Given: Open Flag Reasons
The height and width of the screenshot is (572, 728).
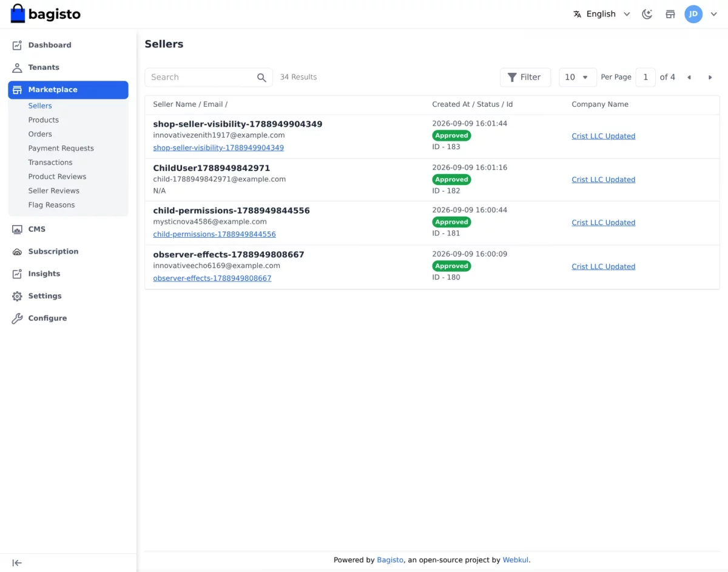Looking at the screenshot, I should point(52,205).
